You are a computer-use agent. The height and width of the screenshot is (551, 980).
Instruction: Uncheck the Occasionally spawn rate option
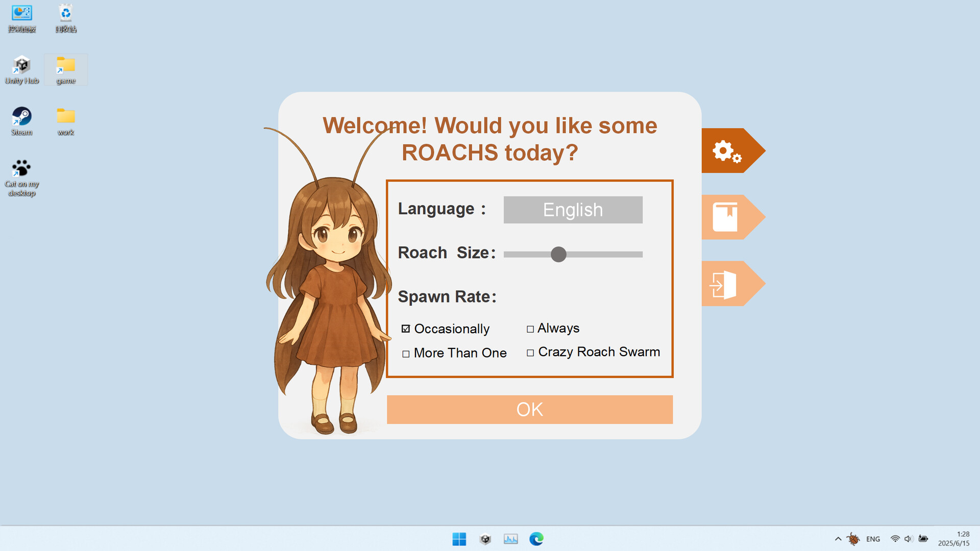(406, 329)
